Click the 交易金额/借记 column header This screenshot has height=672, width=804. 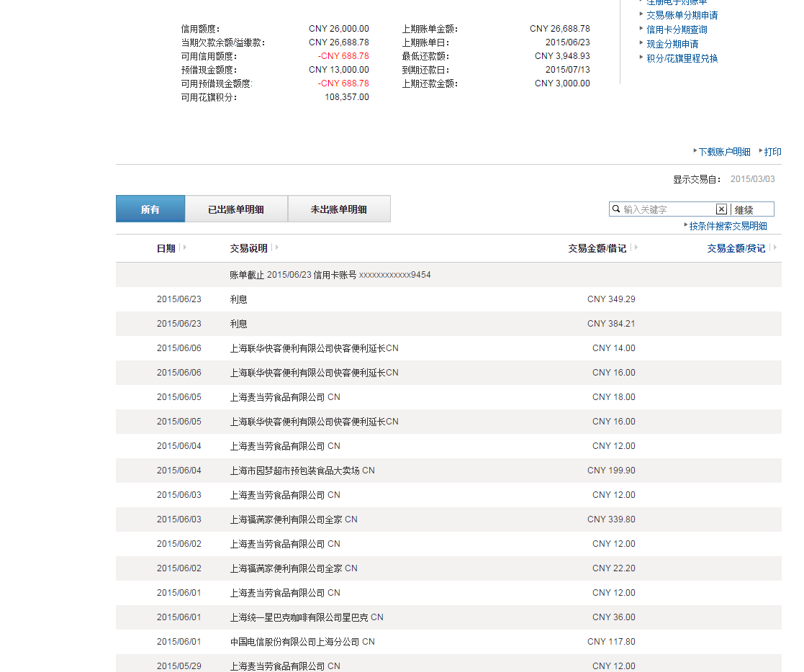597,248
